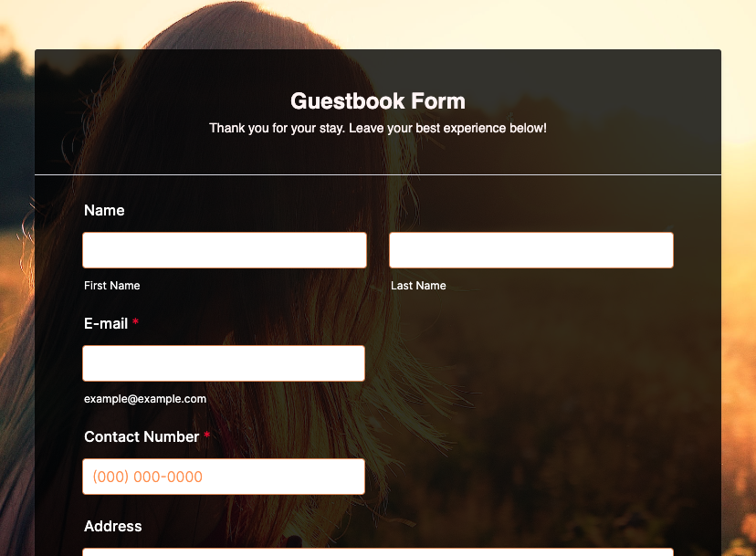Viewport: 756px width, 556px height.
Task: Click the "E-mail" field label
Action: [106, 324]
